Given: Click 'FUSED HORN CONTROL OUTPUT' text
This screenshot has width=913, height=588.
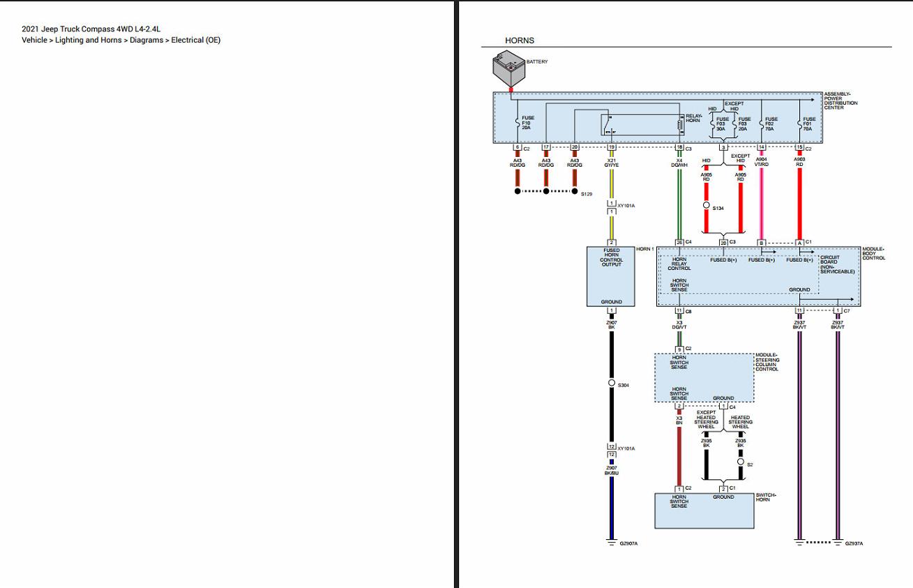Looking at the screenshot, I should [x=612, y=257].
